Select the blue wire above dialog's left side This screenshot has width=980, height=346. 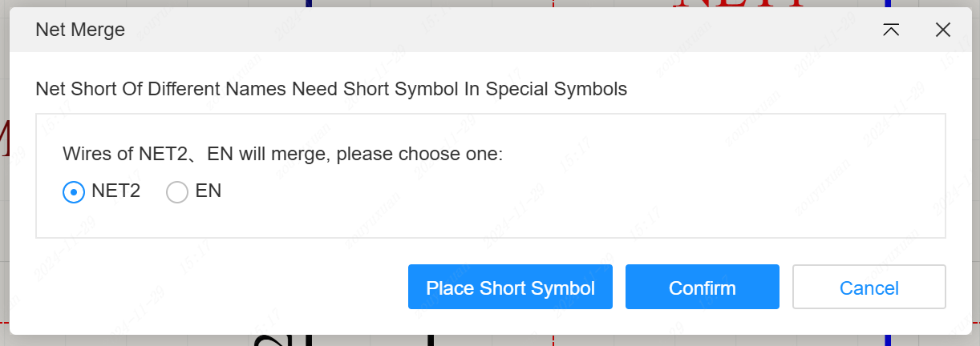[309, 3]
